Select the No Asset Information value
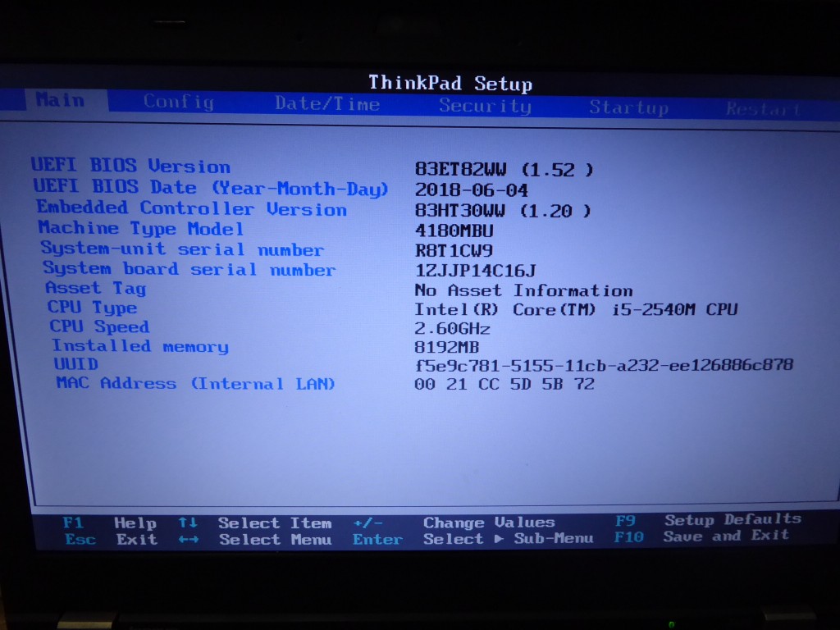The width and height of the screenshot is (840, 630). click(523, 290)
